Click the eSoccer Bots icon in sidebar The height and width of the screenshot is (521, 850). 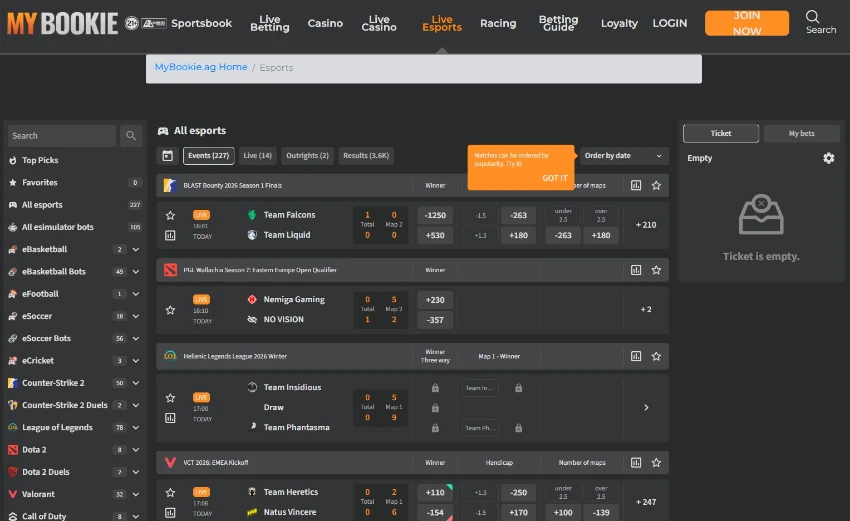tap(12, 338)
